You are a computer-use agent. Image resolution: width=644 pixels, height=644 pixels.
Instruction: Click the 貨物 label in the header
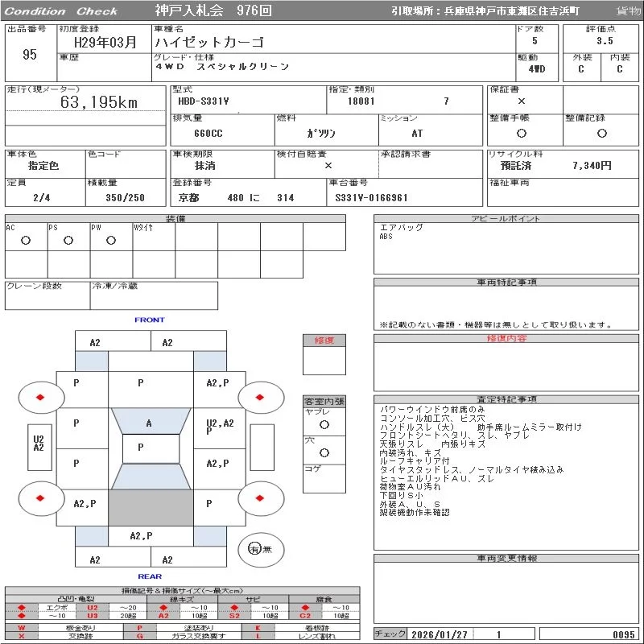[x=629, y=10]
